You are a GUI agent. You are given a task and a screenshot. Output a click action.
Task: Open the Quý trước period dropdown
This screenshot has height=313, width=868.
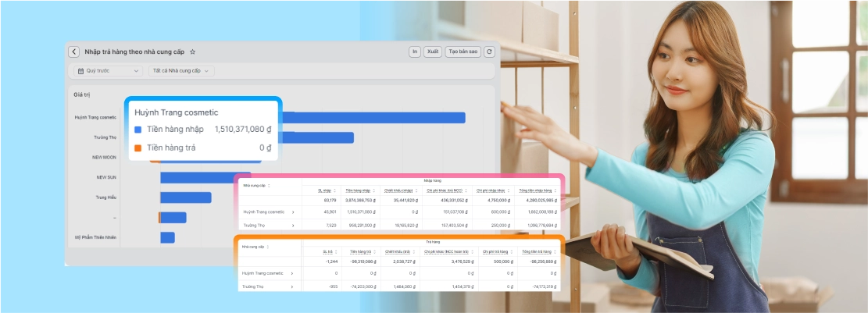click(x=109, y=71)
